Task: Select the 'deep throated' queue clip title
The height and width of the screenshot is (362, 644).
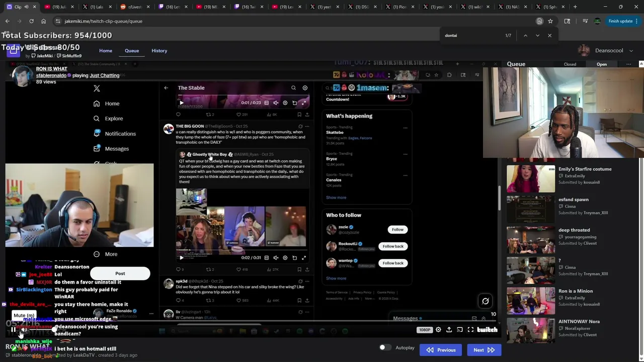Action: [x=574, y=230]
